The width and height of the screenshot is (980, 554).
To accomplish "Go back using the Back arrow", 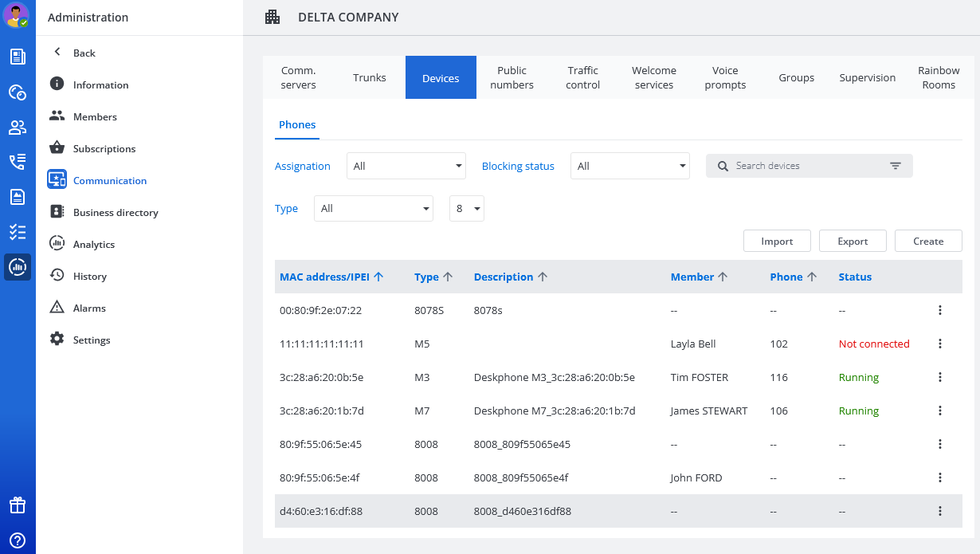I will click(x=57, y=53).
